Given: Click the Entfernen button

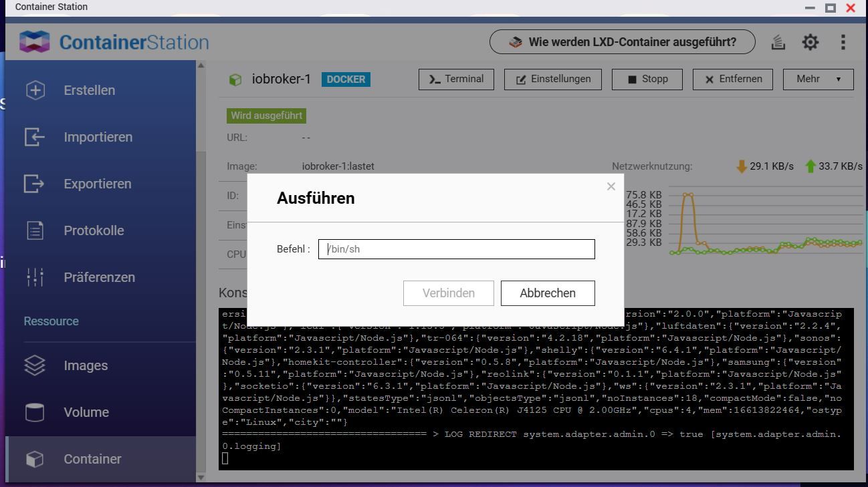Looking at the screenshot, I should 733,79.
